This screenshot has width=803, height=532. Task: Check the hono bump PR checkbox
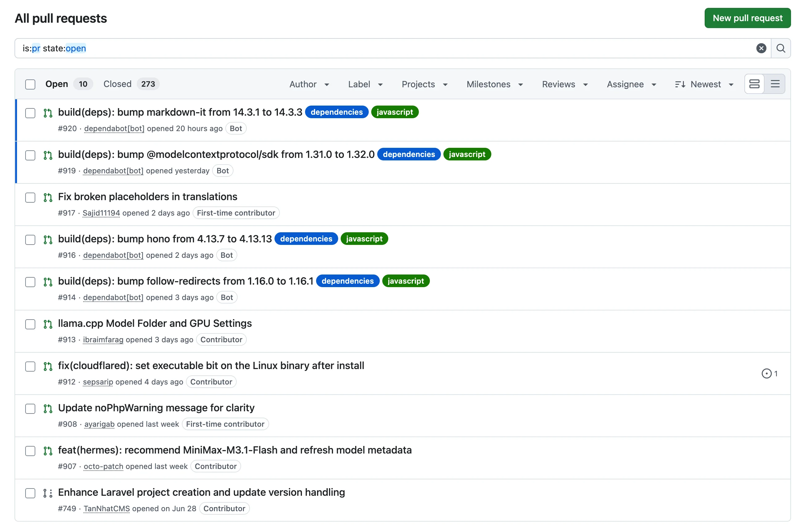30,240
